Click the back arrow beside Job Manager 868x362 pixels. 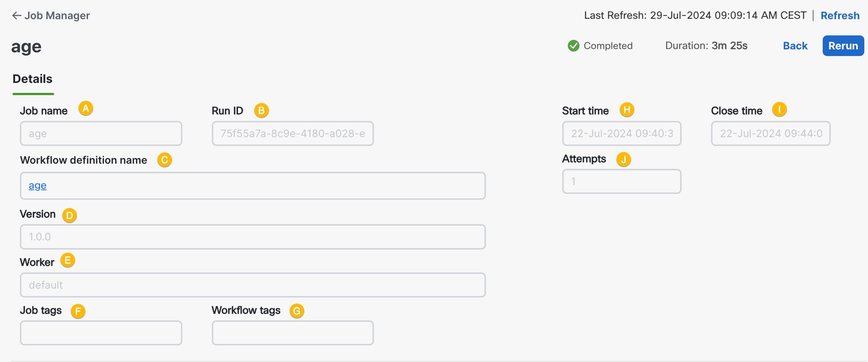[17, 15]
